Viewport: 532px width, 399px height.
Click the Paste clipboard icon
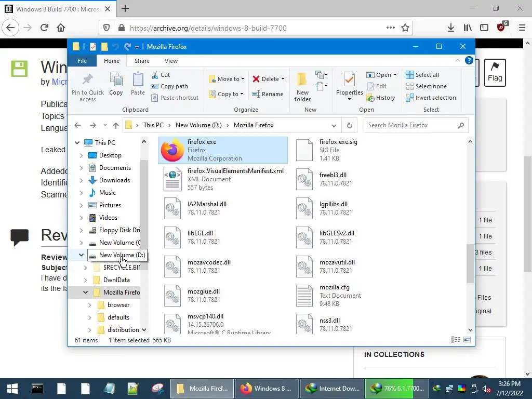coord(138,84)
